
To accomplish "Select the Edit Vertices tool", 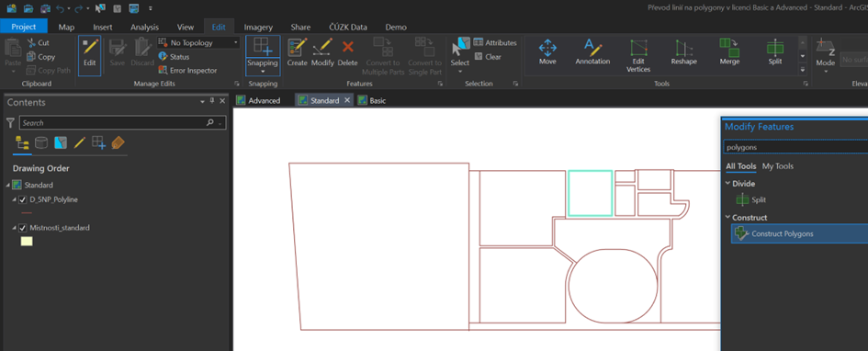I will click(x=638, y=55).
